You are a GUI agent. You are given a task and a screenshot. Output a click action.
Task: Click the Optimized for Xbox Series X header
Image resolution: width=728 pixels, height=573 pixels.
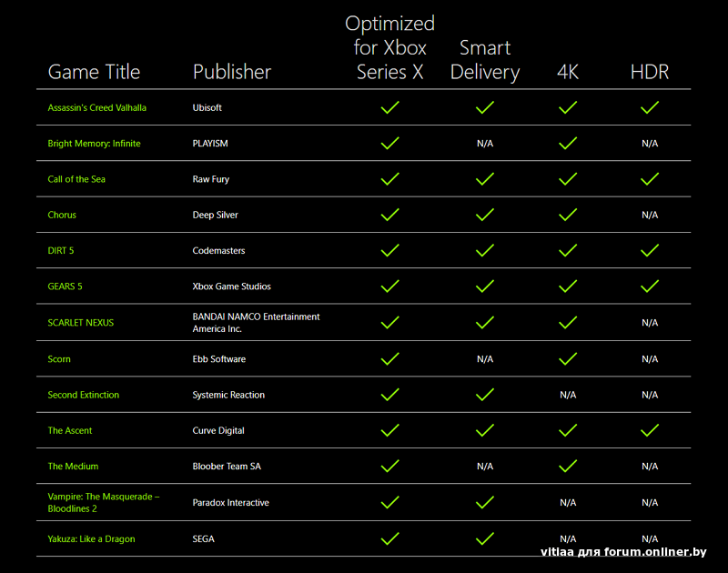click(390, 48)
